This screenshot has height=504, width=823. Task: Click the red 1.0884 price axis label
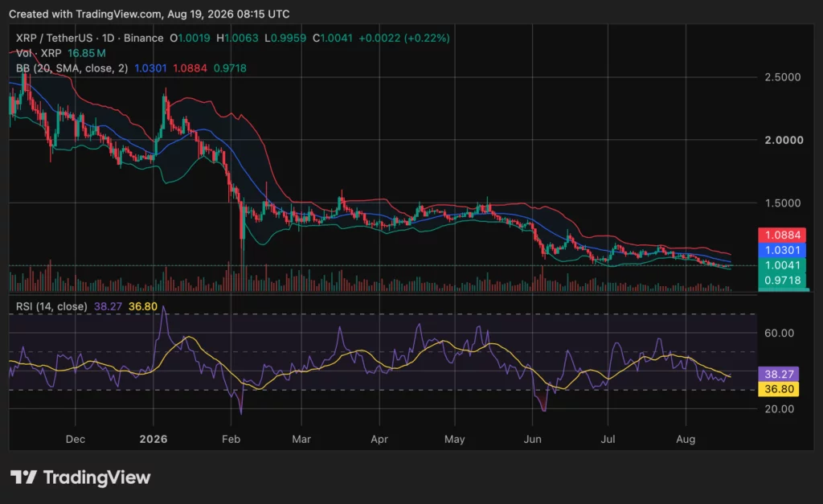(782, 236)
